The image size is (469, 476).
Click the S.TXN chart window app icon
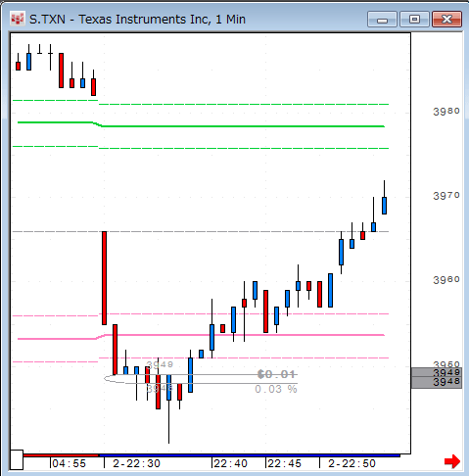coord(17,19)
